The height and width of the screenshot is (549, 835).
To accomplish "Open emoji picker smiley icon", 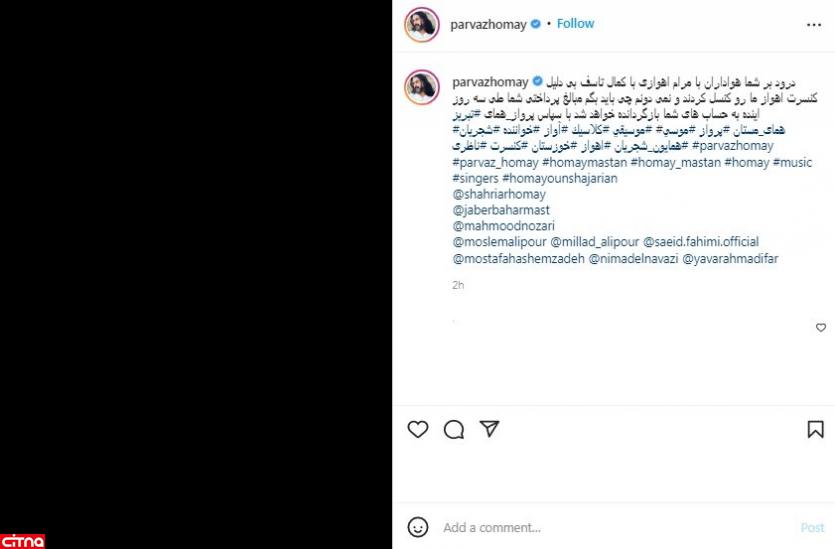I will click(418, 527).
